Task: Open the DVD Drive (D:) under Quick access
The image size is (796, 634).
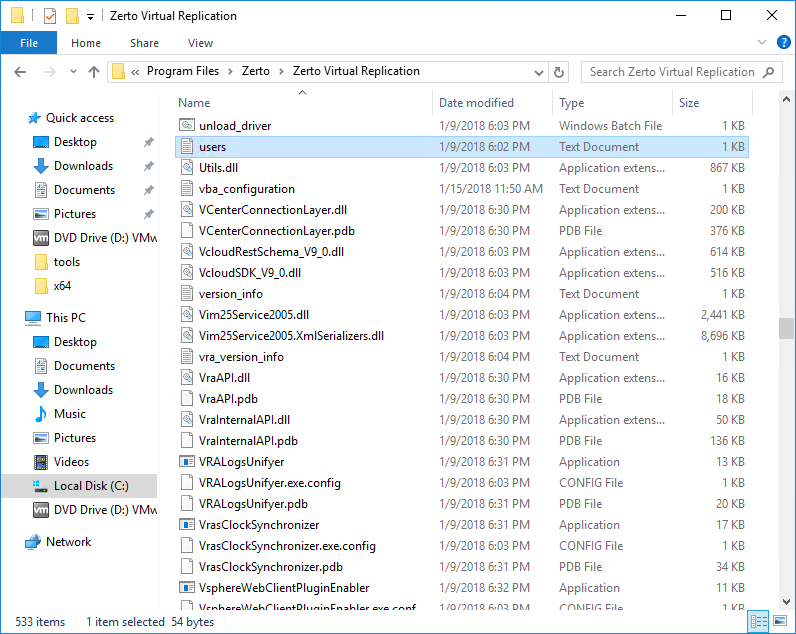Action: click(95, 238)
